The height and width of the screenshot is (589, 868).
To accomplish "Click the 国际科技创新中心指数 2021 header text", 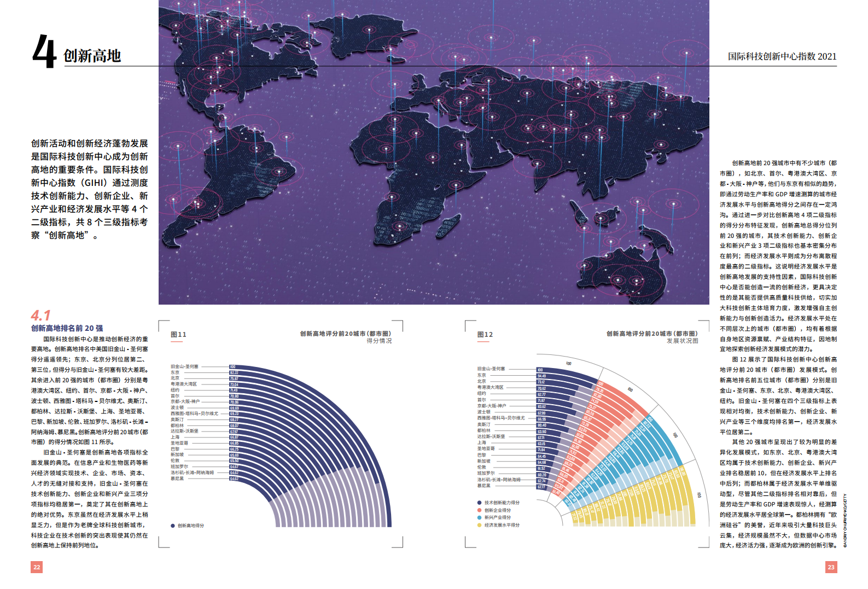I will pyautogui.click(x=782, y=56).
